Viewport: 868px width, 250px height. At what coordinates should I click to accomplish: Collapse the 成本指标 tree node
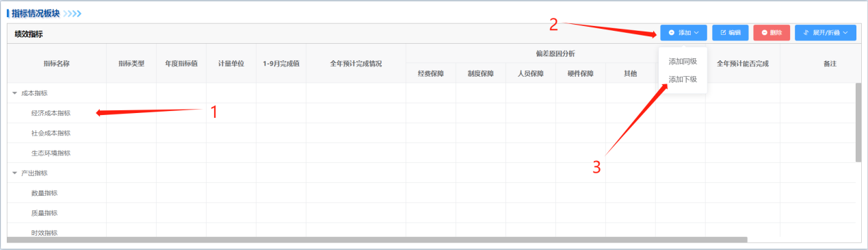pos(14,92)
